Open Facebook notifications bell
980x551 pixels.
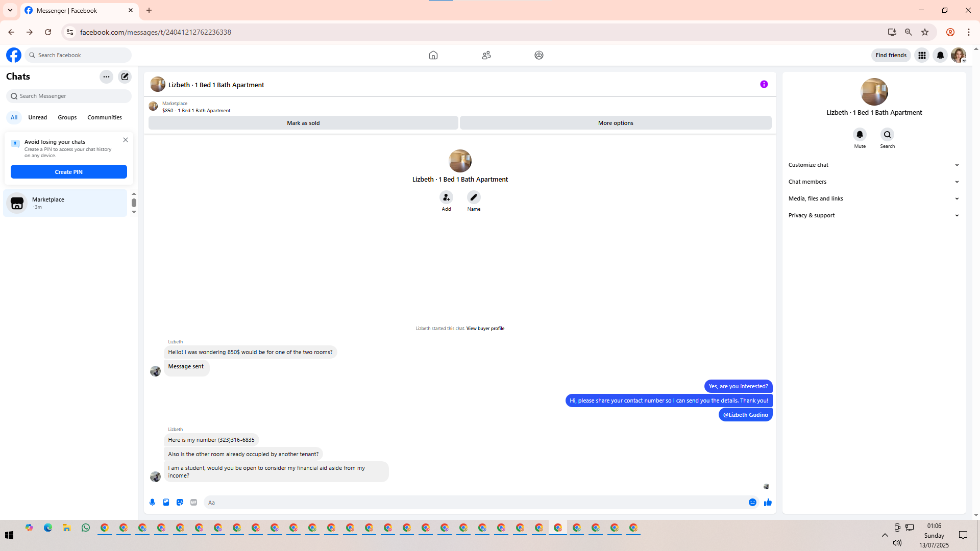pos(940,55)
